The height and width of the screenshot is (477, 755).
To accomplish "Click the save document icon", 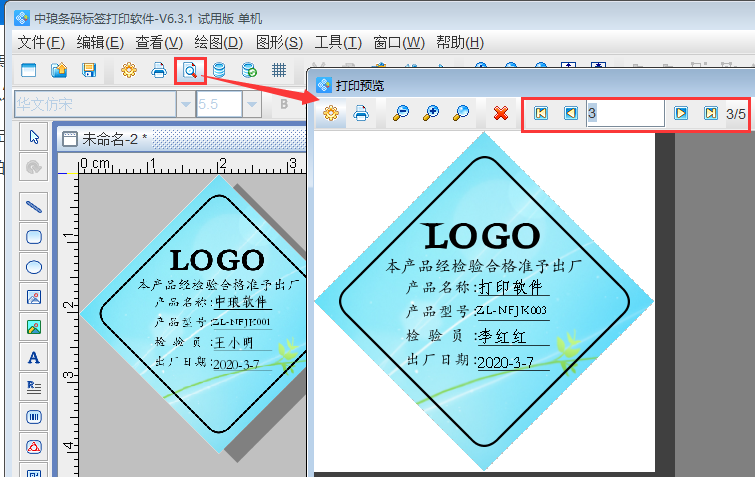I will click(x=89, y=70).
